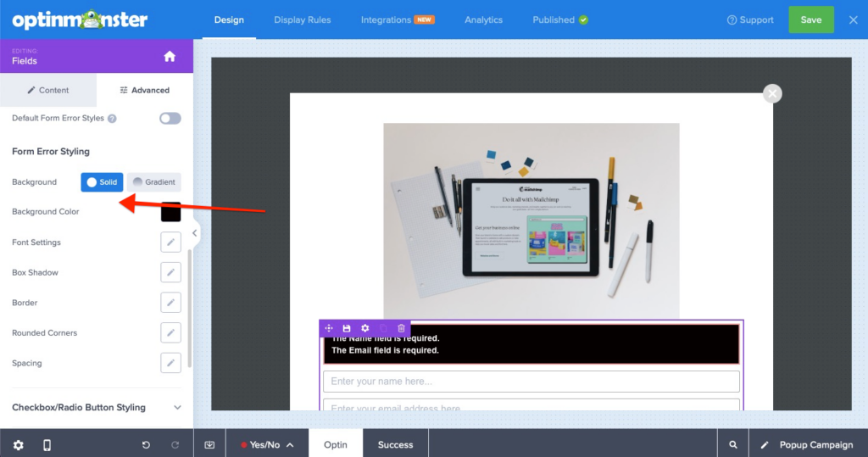This screenshot has width=868, height=457.
Task: Open campaign settings gear in bottom bar
Action: (x=19, y=445)
